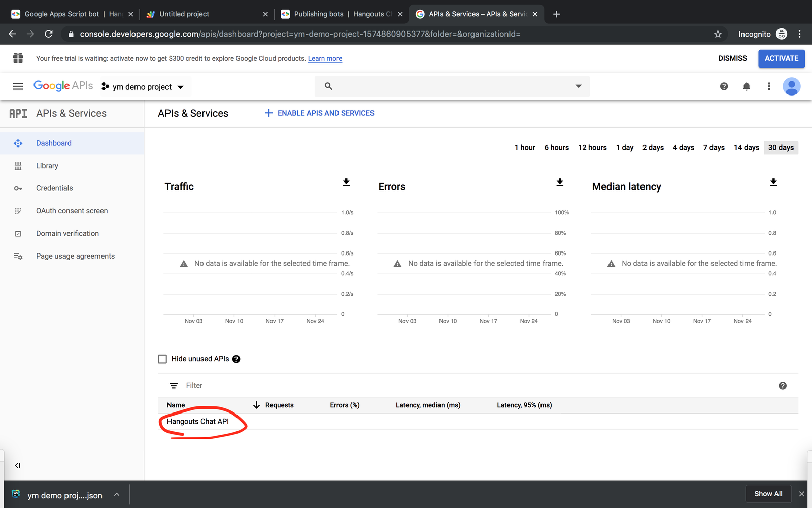
Task: Expand the search bar dropdown arrow
Action: tap(579, 86)
